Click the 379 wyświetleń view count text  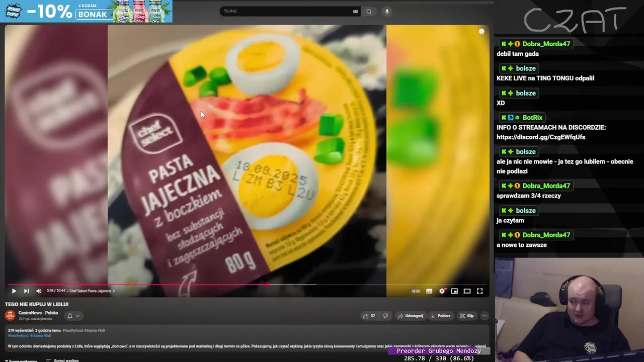click(x=21, y=330)
